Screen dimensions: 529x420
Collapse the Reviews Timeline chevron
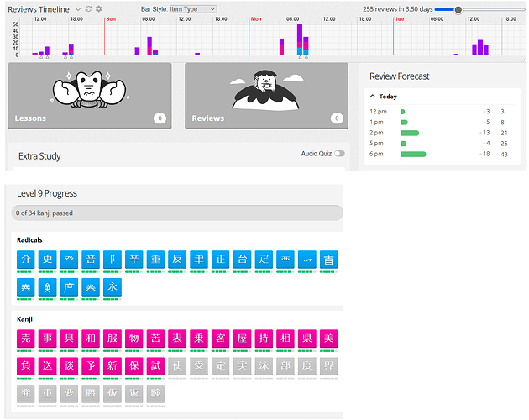[78, 9]
